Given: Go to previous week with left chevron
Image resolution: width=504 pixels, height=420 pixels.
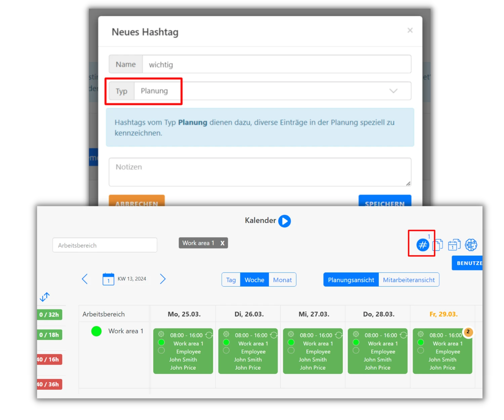Looking at the screenshot, I should point(85,279).
